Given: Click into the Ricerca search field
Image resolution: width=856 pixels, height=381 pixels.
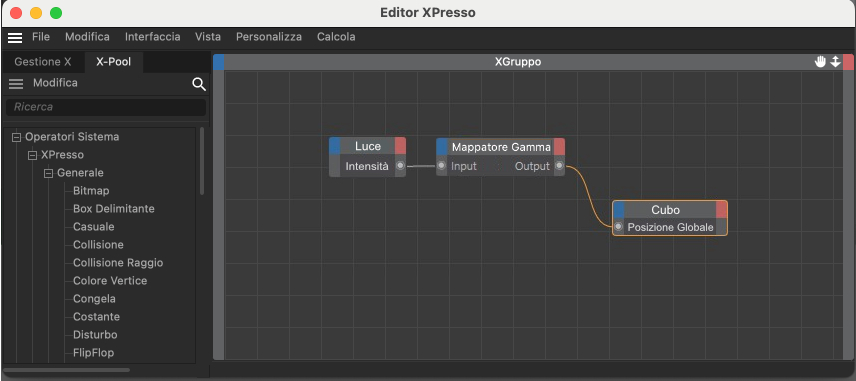Looking at the screenshot, I should (106, 107).
